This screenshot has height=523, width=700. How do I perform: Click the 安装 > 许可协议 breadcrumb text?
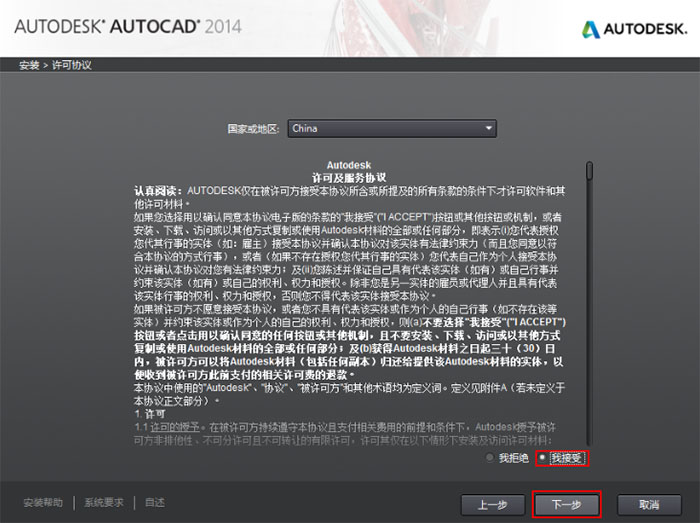[x=55, y=65]
